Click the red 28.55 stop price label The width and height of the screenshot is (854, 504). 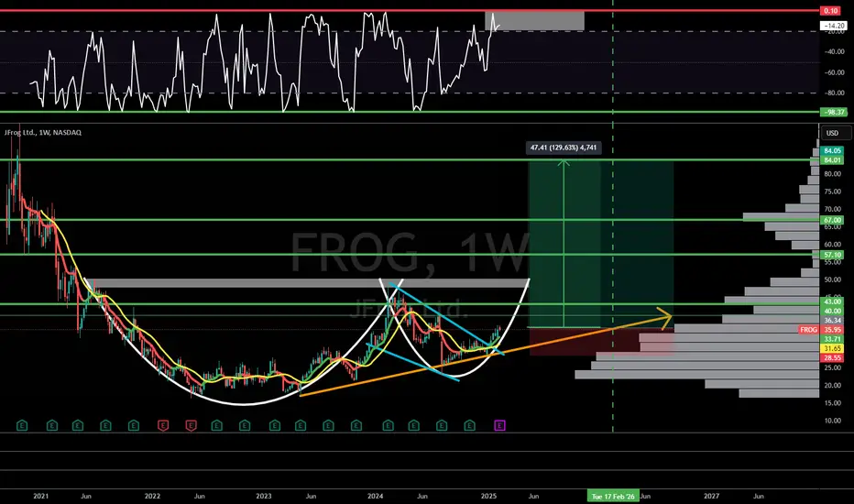tap(832, 358)
